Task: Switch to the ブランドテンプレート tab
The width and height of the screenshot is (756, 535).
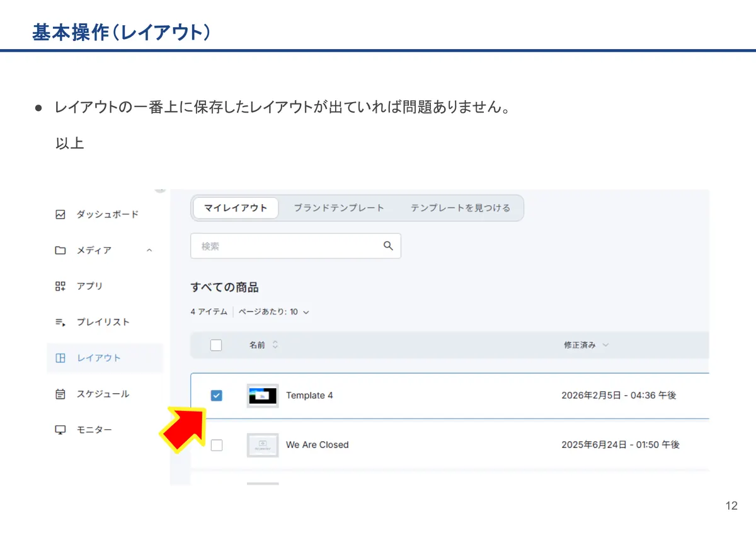Action: (x=339, y=208)
